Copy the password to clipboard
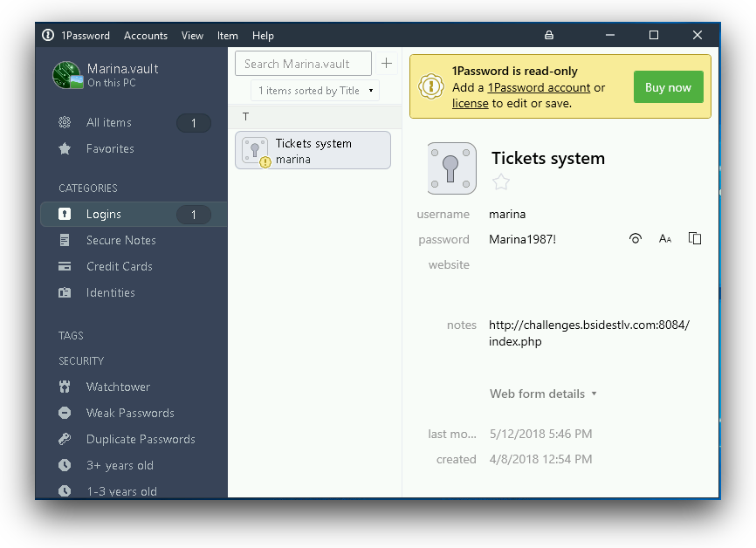 tap(694, 238)
